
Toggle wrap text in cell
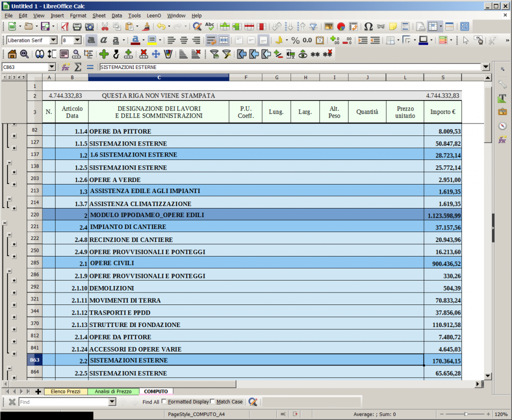211,40
